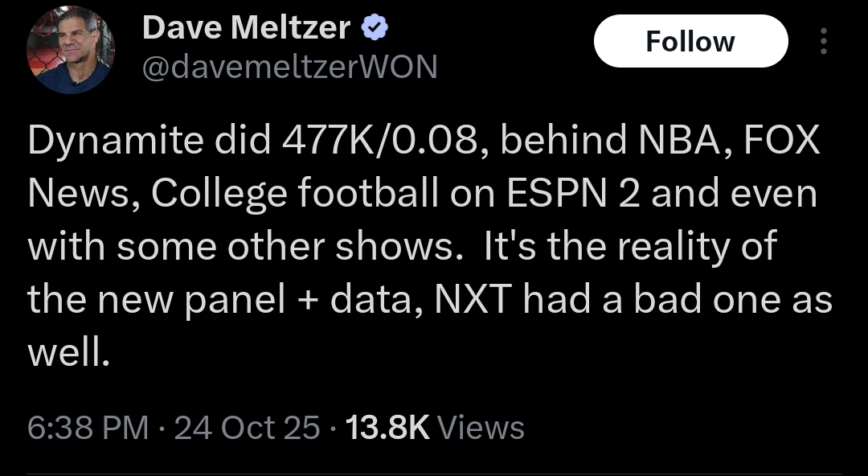
Task: Click the 24 Oct 25 date
Action: click(x=247, y=428)
